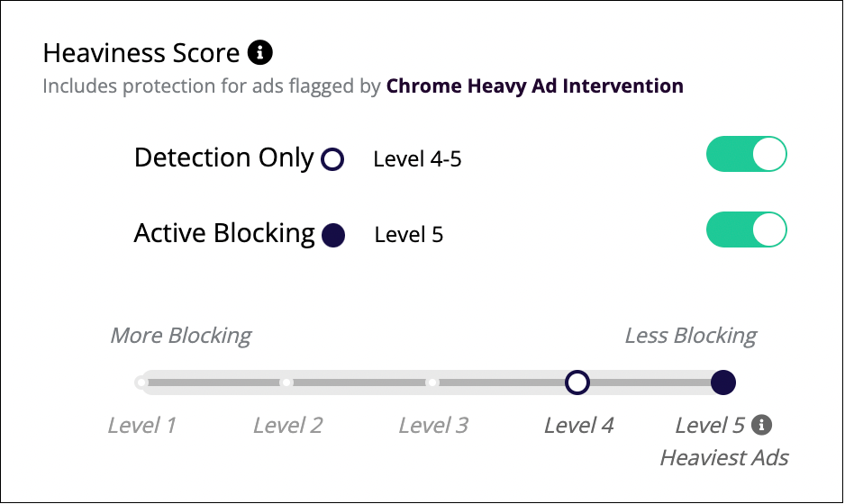Click the Level 4 label
Image resolution: width=845 pixels, height=504 pixels.
click(x=578, y=426)
